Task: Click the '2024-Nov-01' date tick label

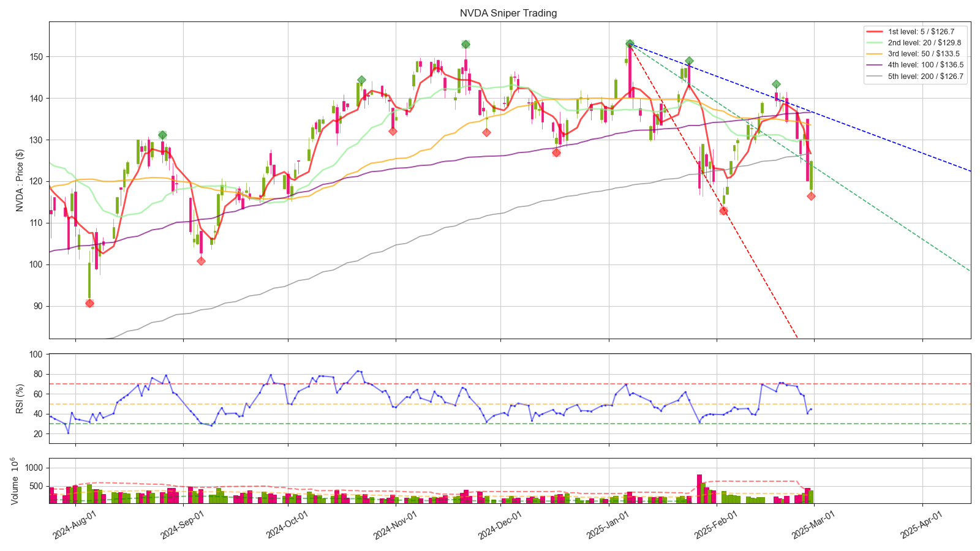Action: tap(395, 525)
